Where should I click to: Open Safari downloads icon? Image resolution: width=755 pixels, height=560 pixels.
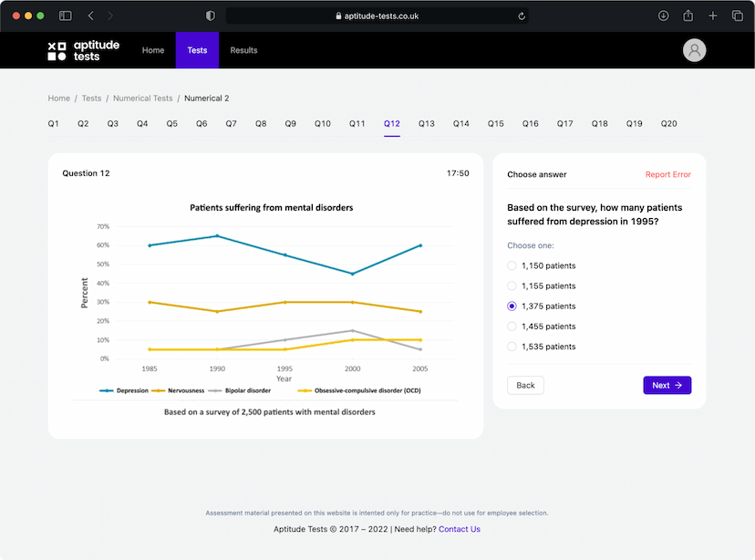click(663, 16)
